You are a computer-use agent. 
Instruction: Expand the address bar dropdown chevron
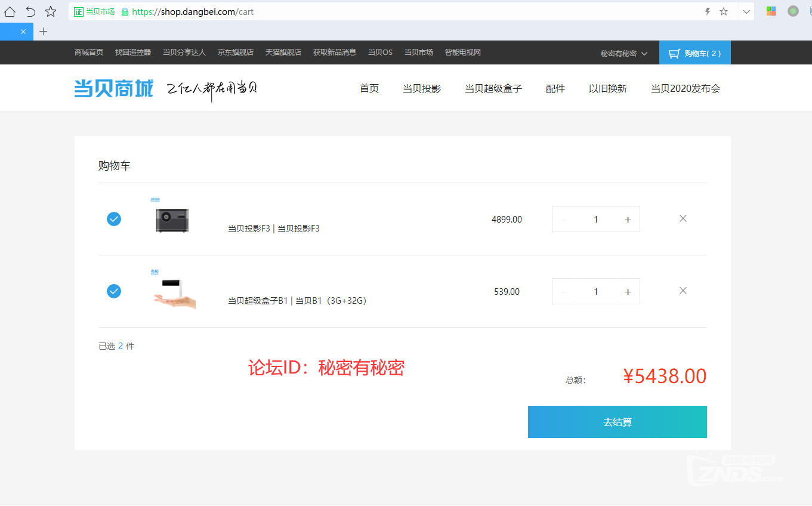coord(746,11)
